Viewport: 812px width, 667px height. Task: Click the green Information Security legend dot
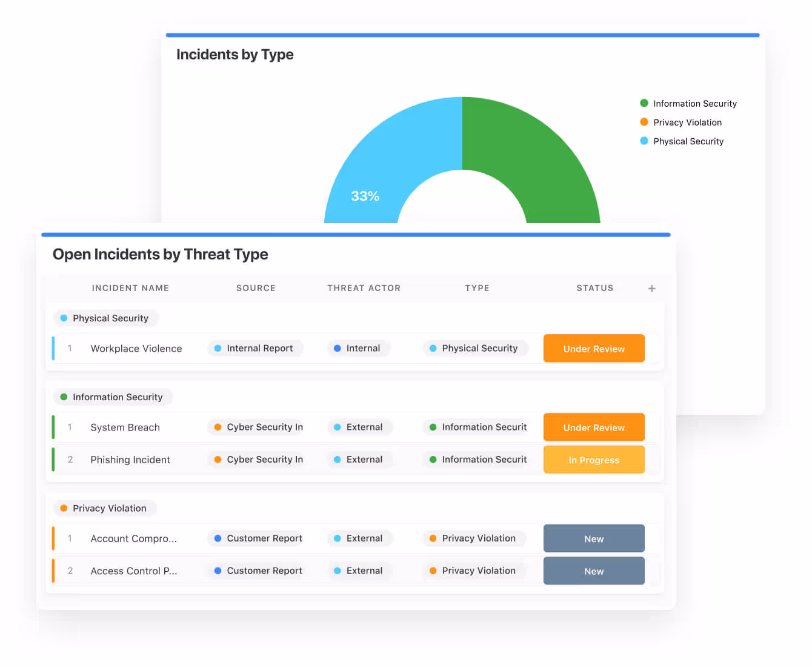644,103
